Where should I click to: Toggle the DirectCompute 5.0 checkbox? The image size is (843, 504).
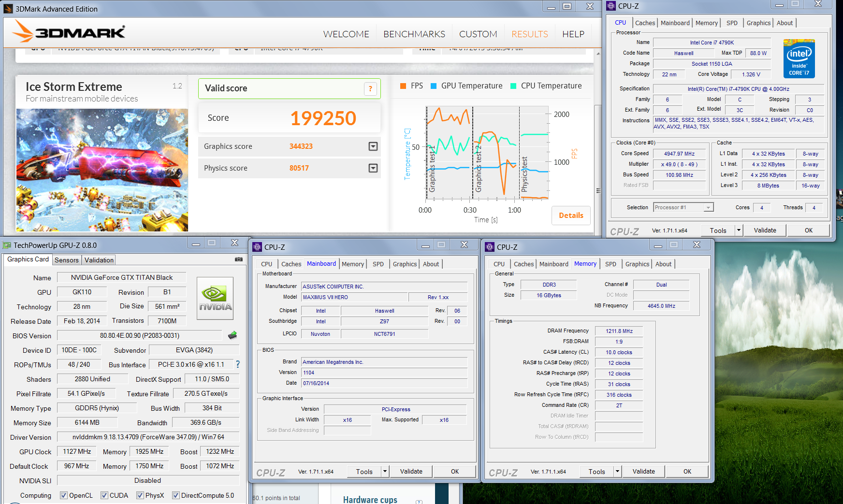[175, 495]
